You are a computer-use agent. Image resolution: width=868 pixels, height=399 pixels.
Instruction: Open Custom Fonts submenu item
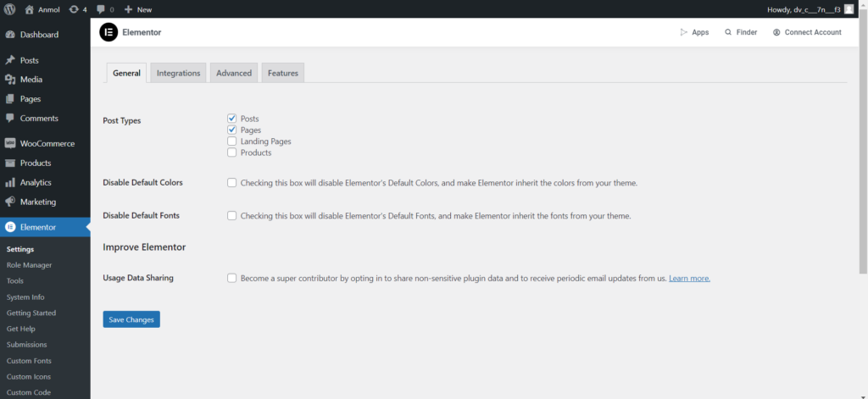coord(29,361)
